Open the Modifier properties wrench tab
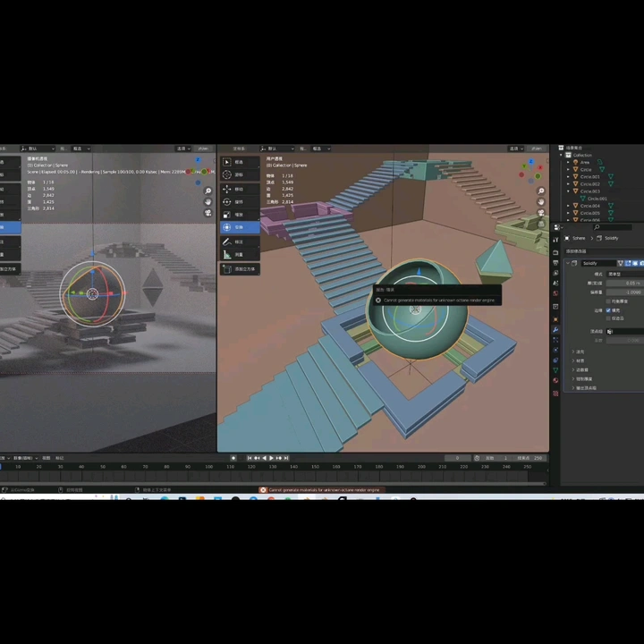 pos(555,330)
